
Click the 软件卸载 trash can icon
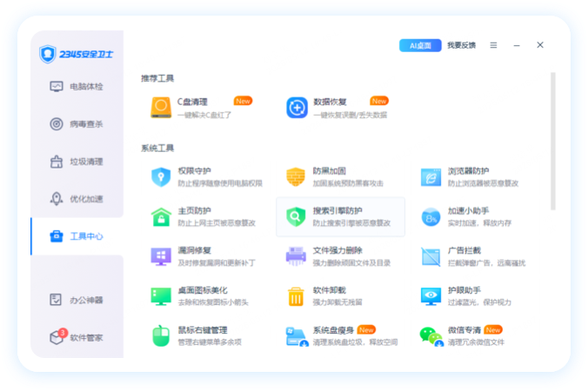point(296,296)
